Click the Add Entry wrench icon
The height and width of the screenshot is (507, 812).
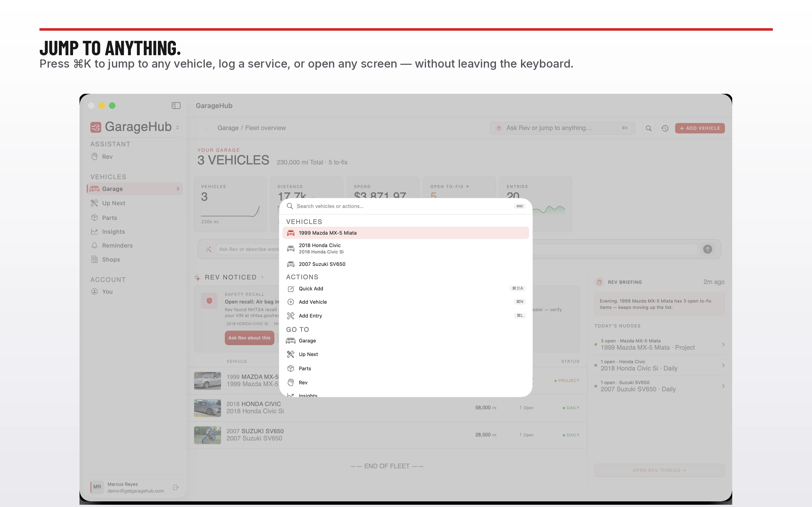click(291, 315)
